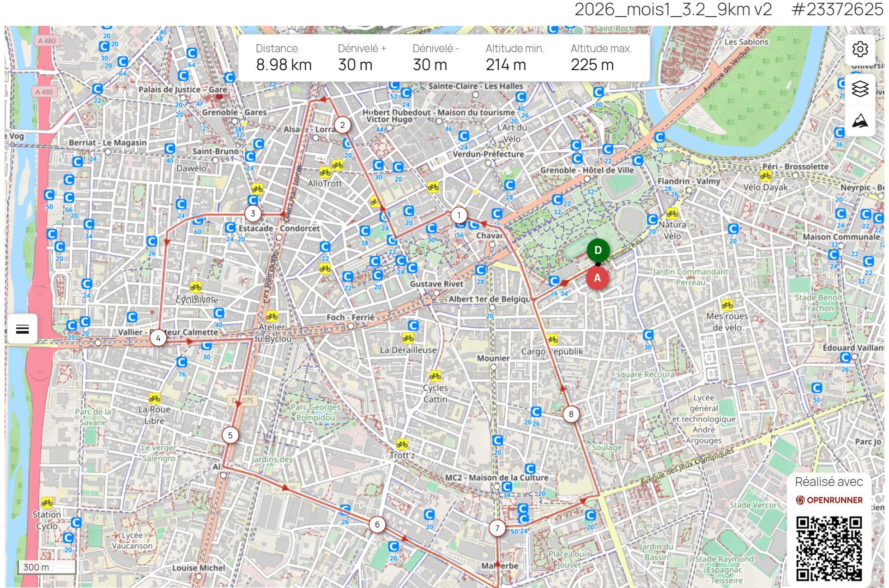This screenshot has width=889, height=588.
Task: Click the Distance 8.98 km value
Action: [284, 65]
